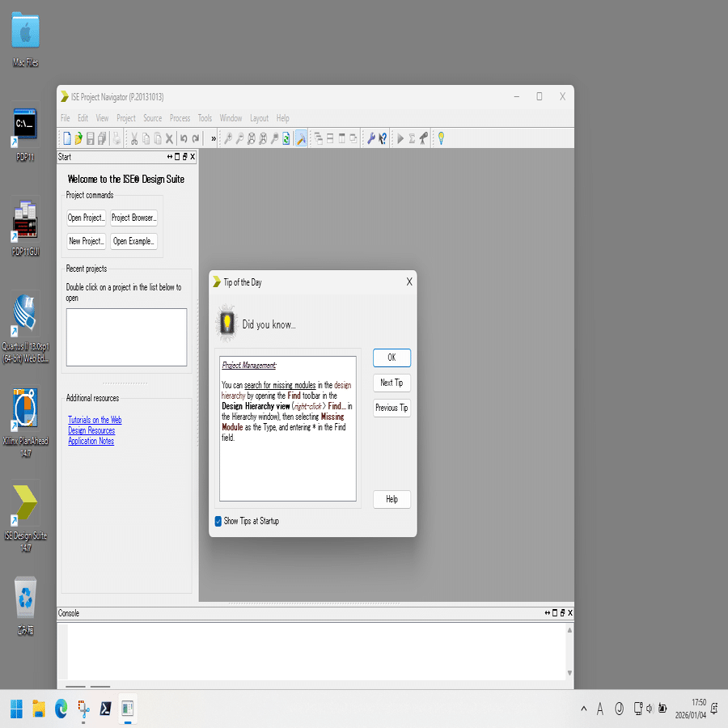Open the View menu
The width and height of the screenshot is (728, 728).
coord(102,118)
